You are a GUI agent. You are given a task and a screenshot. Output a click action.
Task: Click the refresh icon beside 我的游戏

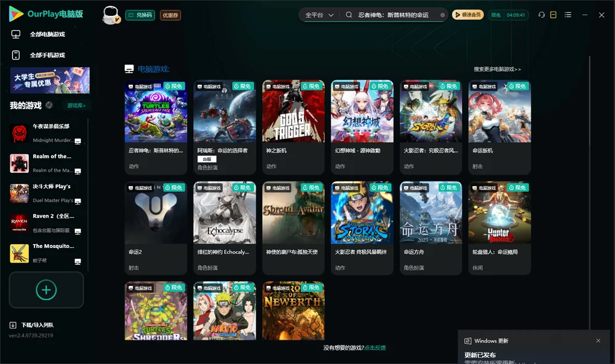pyautogui.click(x=49, y=105)
